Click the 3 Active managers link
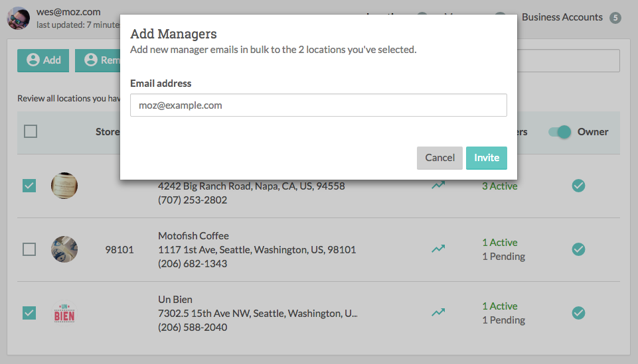This screenshot has height=364, width=638. click(x=499, y=186)
